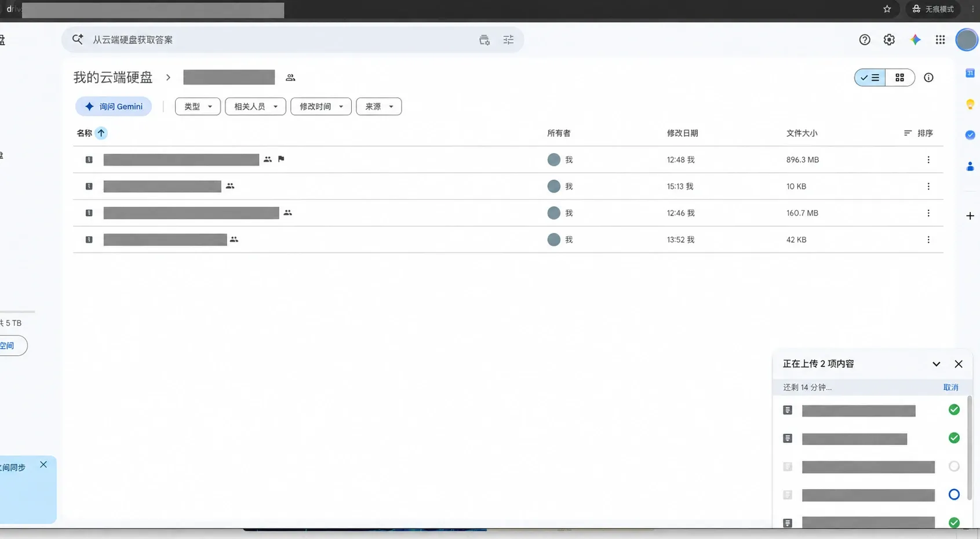This screenshot has height=539, width=980.
Task: Click the account profile avatar
Action: click(966, 39)
